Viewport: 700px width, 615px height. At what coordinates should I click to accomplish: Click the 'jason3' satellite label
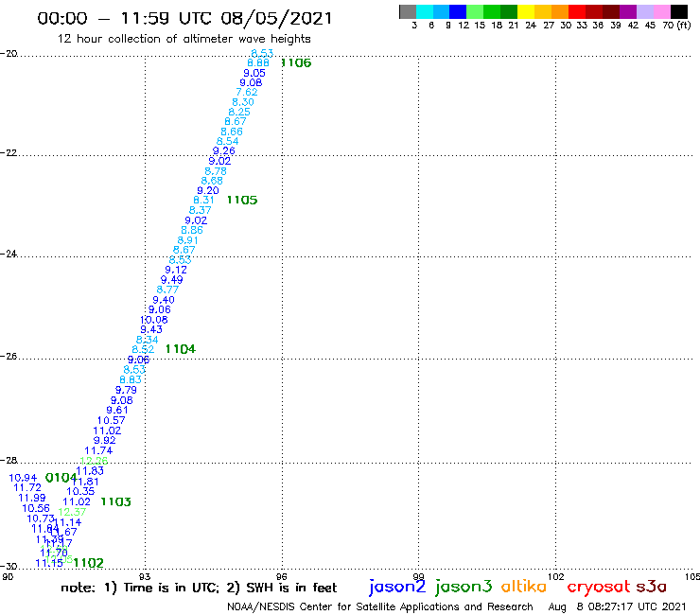pos(464,587)
